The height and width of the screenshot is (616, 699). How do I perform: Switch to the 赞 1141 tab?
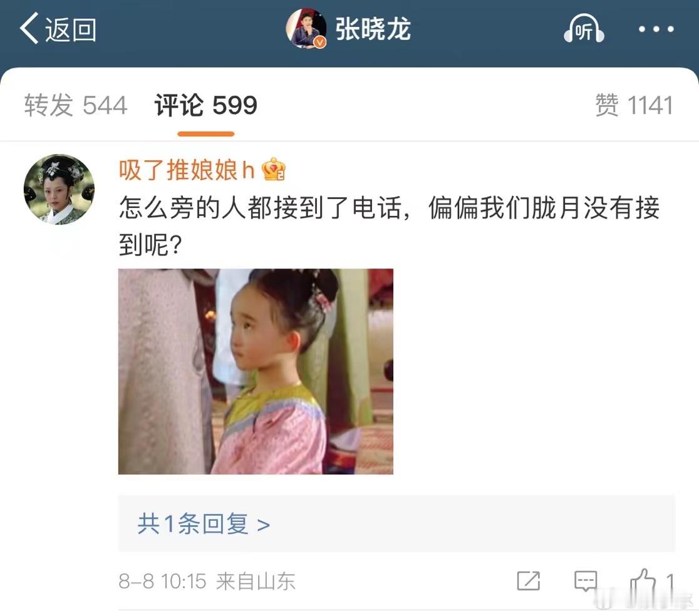coord(634,106)
